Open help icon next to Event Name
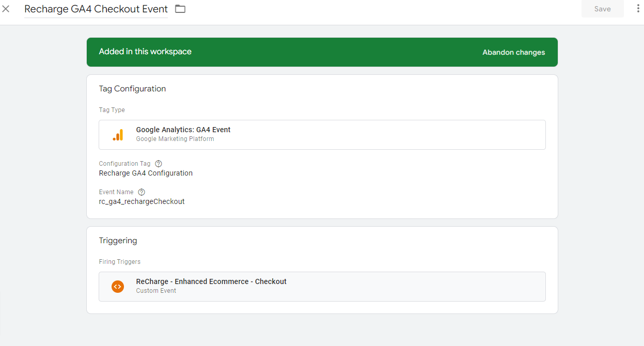The image size is (644, 346). (142, 192)
